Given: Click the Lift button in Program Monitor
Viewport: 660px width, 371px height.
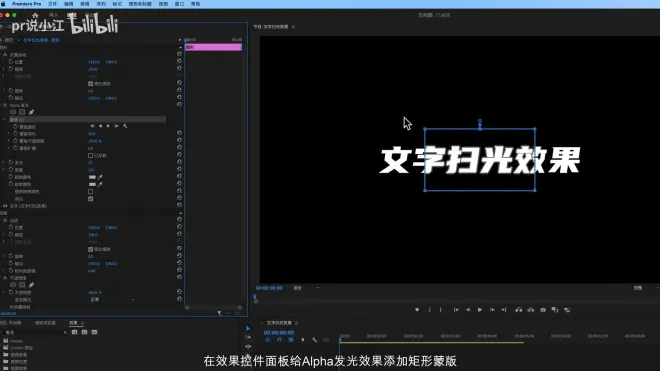Looking at the screenshot, I should tap(519, 310).
